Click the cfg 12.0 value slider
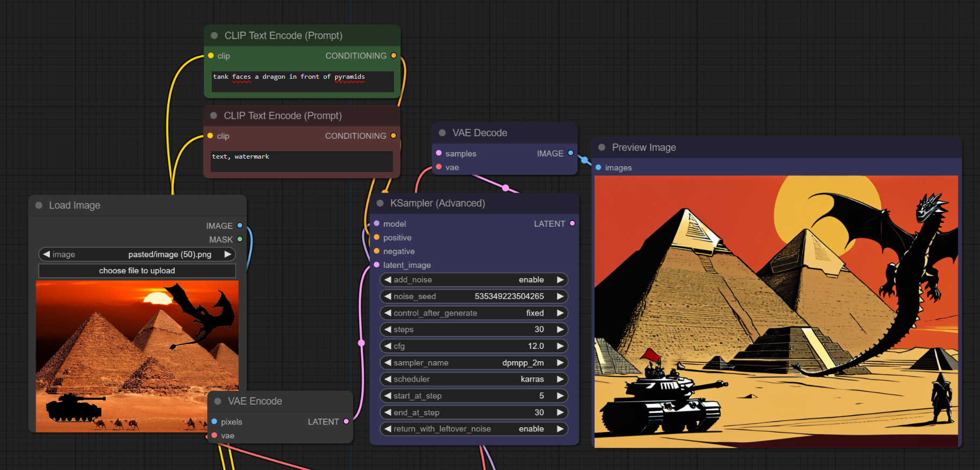The height and width of the screenshot is (470, 980). [x=474, y=346]
